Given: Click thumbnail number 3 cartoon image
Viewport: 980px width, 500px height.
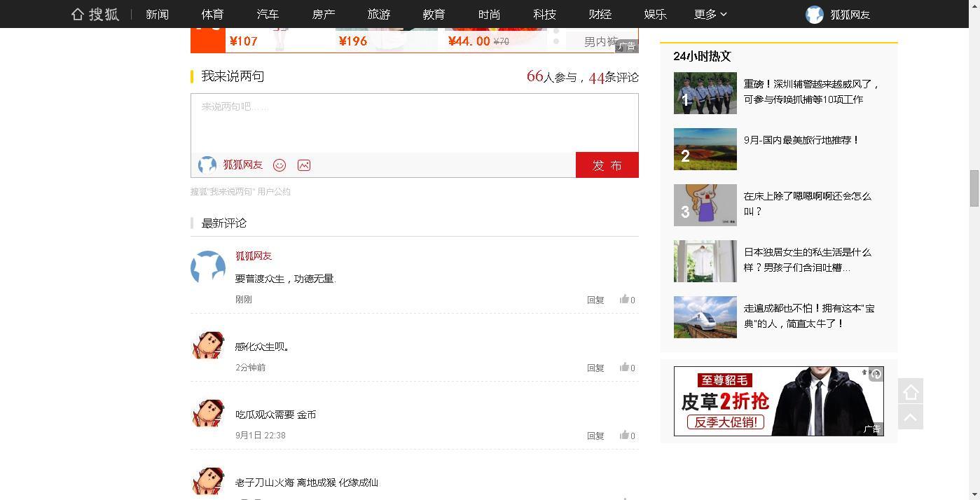Looking at the screenshot, I should coord(705,205).
